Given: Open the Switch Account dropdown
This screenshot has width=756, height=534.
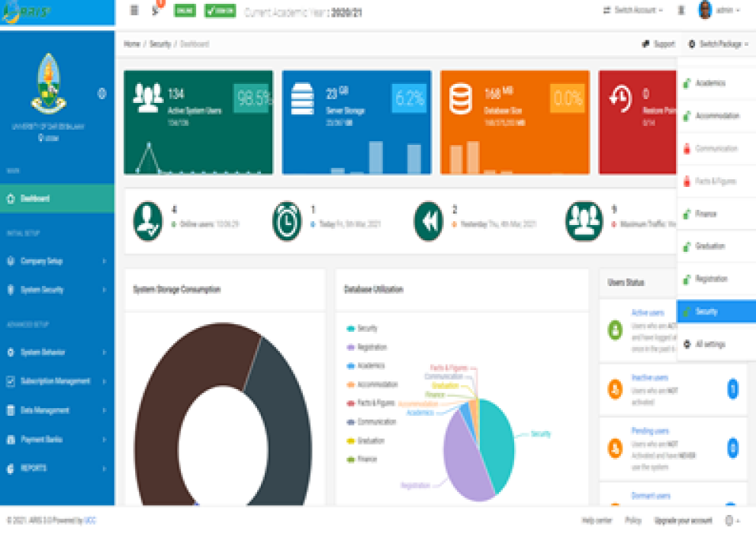Looking at the screenshot, I should pos(633,11).
